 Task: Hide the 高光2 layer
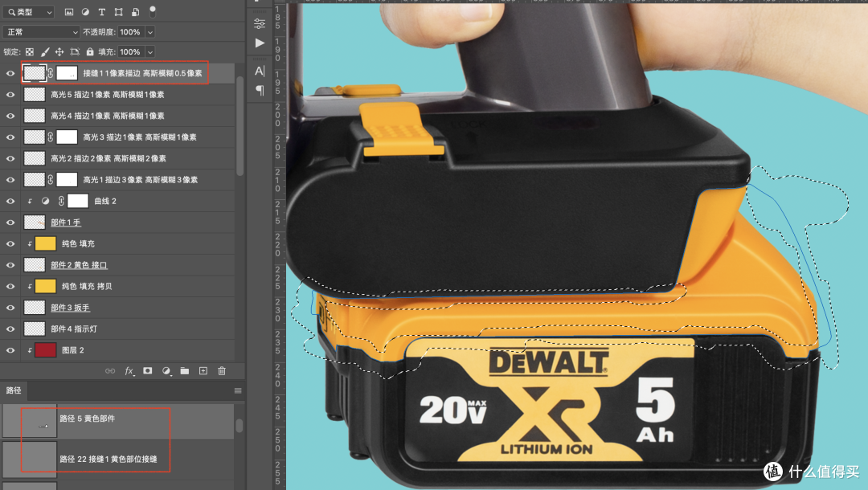[10, 159]
